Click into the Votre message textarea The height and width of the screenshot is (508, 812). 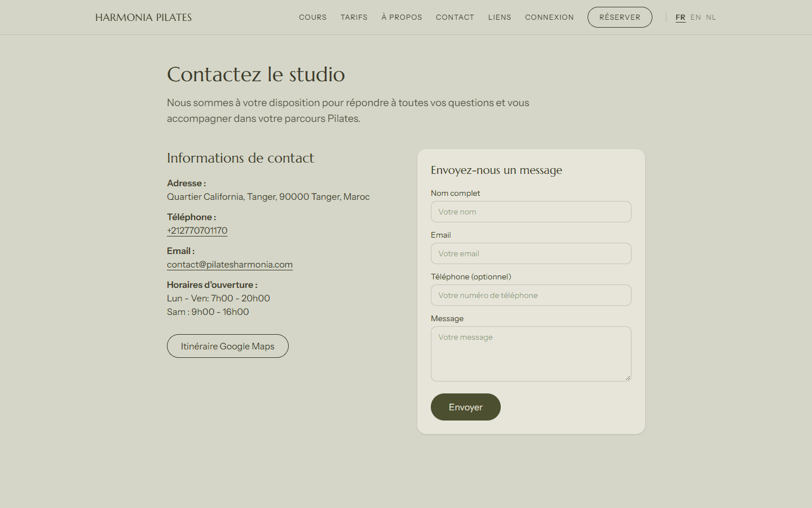[x=531, y=354]
